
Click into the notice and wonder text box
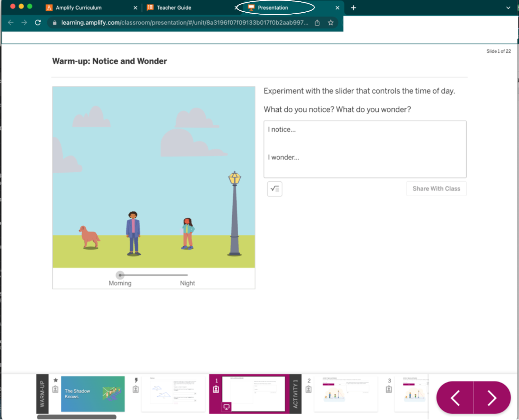pos(365,149)
